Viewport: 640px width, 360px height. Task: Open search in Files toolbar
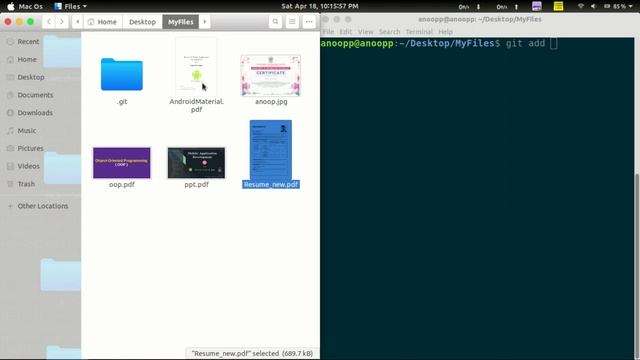(x=276, y=22)
